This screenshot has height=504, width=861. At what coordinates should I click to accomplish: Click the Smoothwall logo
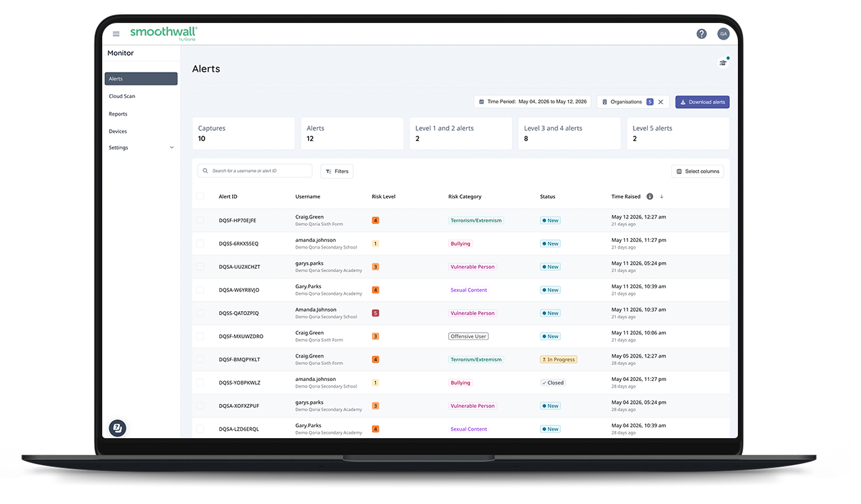[x=163, y=34]
